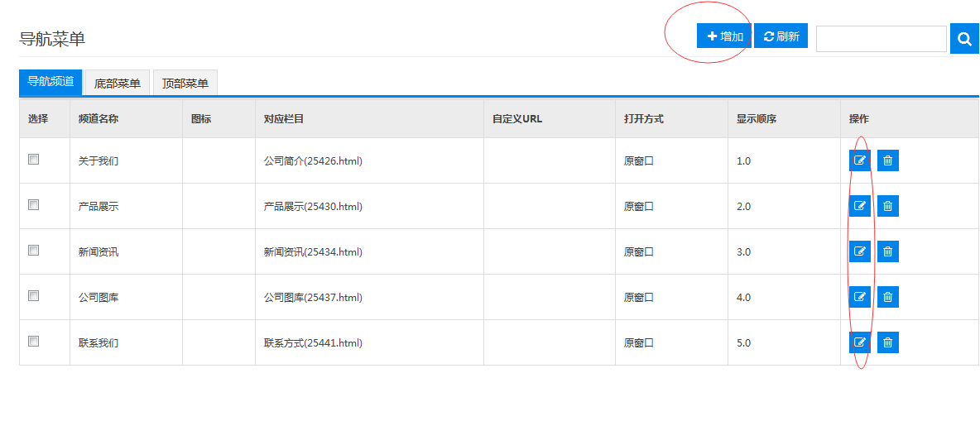The height and width of the screenshot is (421, 980).
Task: Open edit icon for 新闻资讯 row
Action: 859,251
